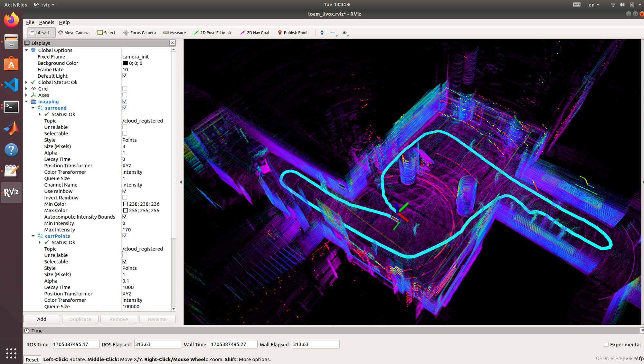
Task: Click the Remove display button
Action: [x=117, y=319]
